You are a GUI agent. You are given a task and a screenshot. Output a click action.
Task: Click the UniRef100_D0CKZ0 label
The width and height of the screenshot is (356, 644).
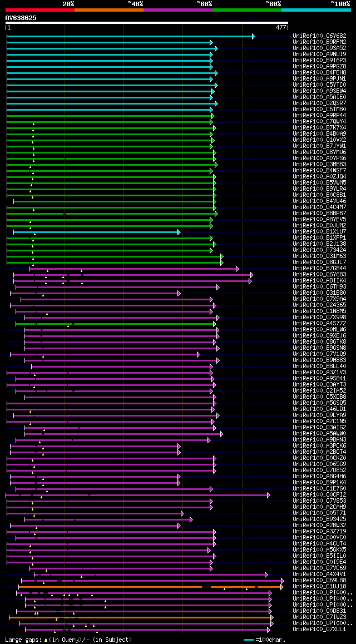pyautogui.click(x=319, y=458)
